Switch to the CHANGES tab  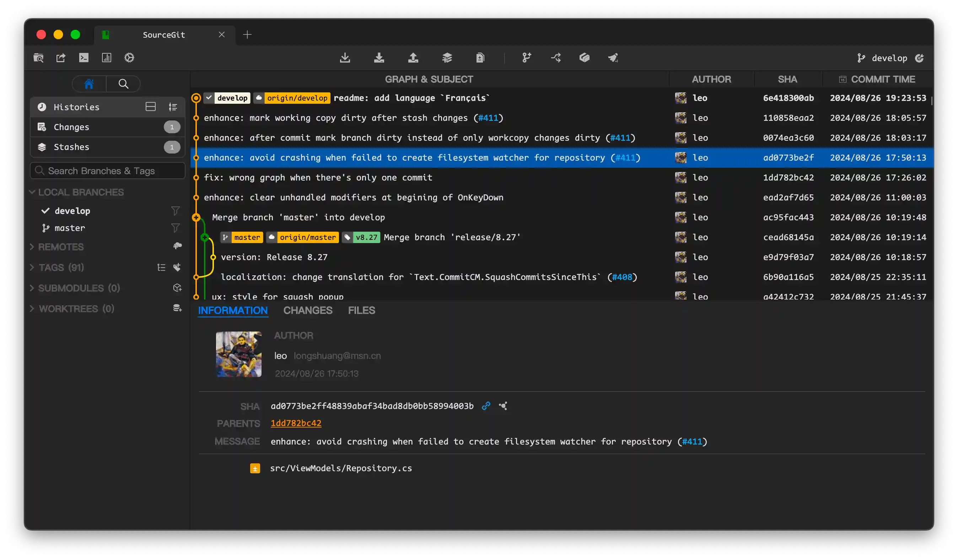(x=308, y=311)
